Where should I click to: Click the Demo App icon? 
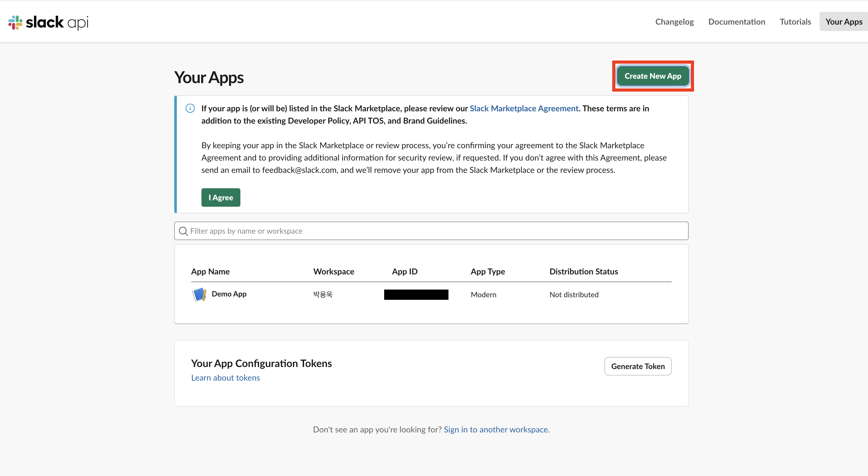coord(199,294)
